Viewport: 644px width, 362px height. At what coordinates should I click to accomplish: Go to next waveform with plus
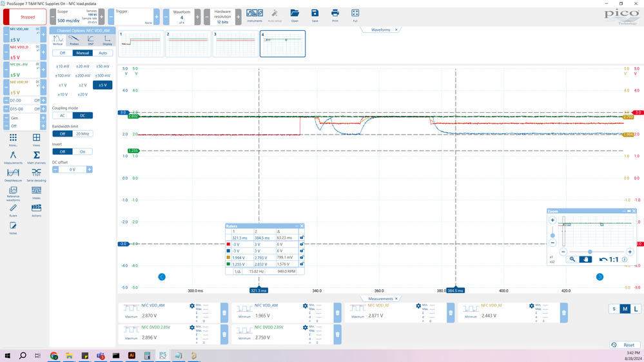197,17
